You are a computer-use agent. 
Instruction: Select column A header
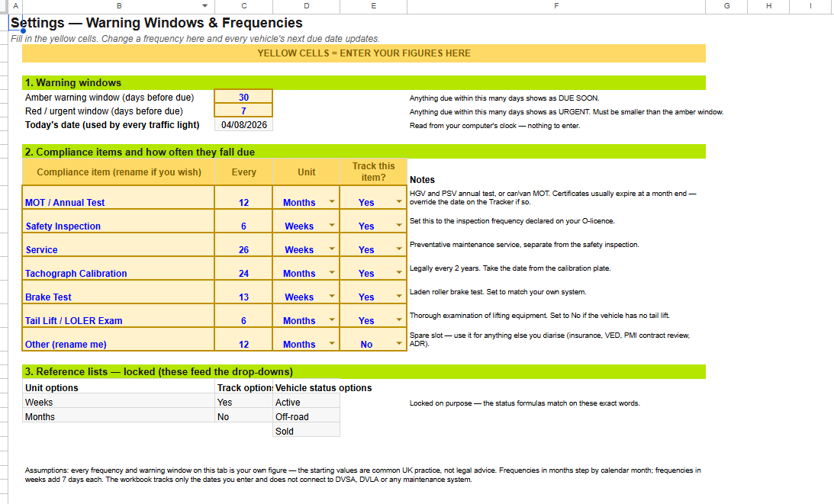15,6
